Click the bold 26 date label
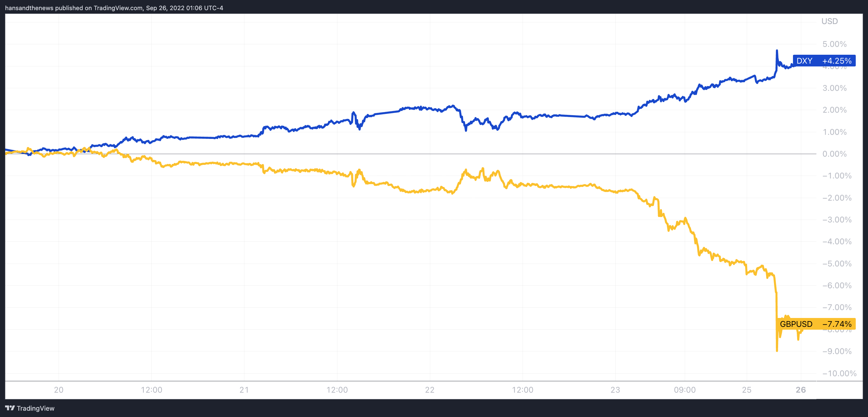This screenshot has width=868, height=417. [801, 390]
